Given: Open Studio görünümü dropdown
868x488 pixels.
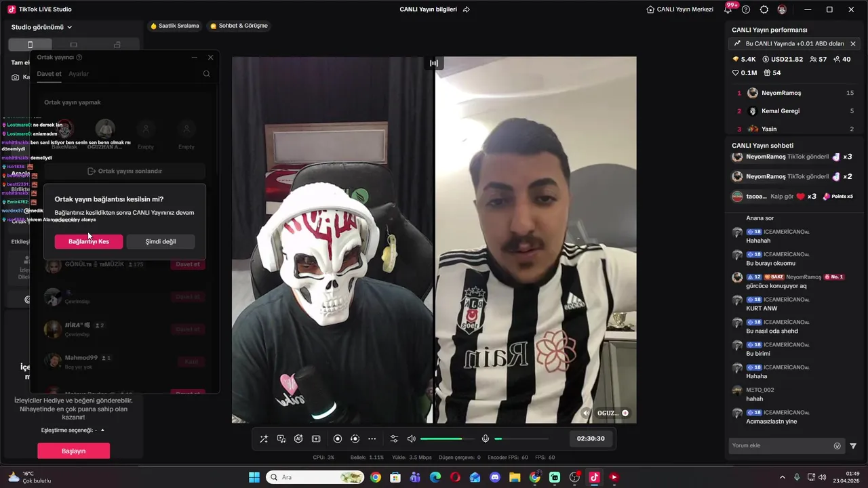Looking at the screenshot, I should pos(42,27).
